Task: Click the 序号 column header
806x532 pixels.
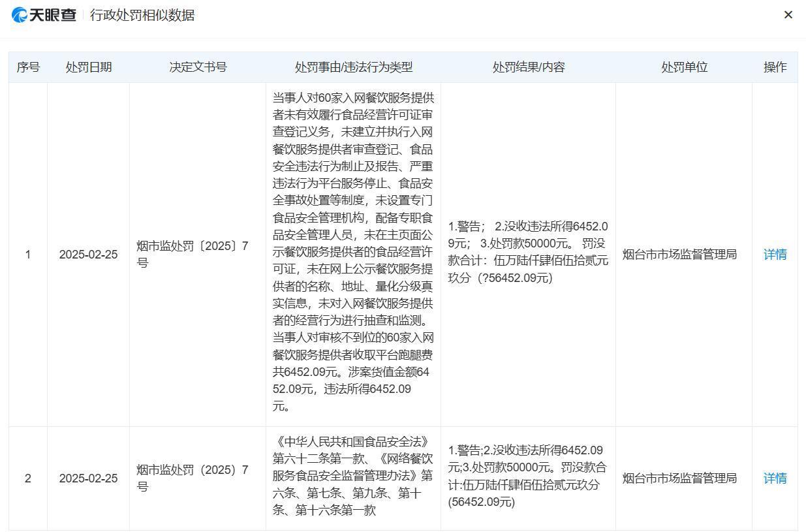Action: point(28,67)
